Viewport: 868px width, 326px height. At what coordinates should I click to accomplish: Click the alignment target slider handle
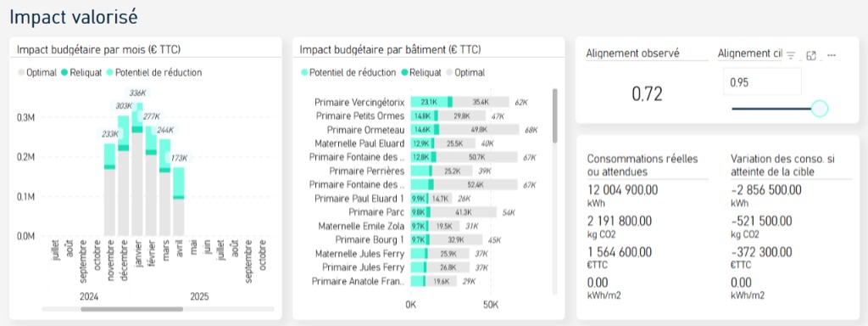pos(820,108)
